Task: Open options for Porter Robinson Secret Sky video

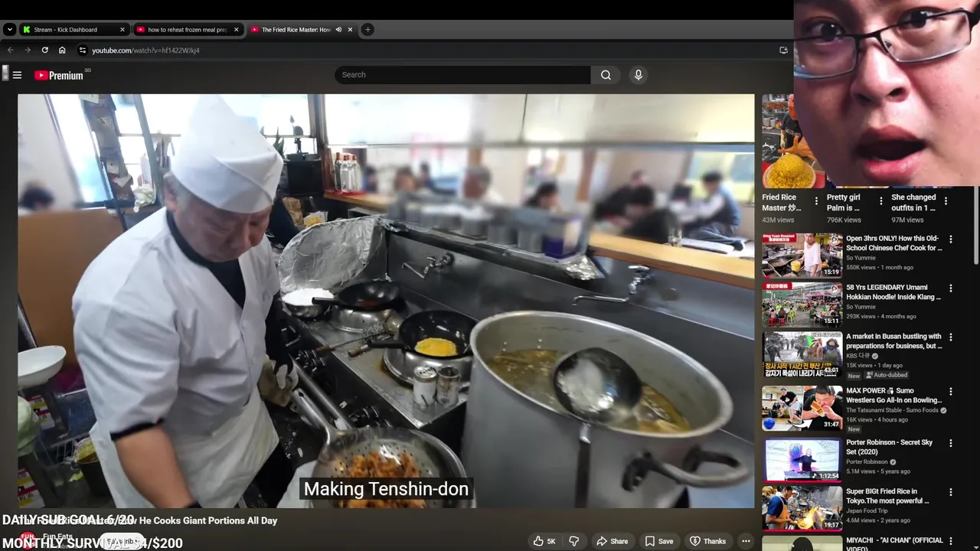Action: pyautogui.click(x=951, y=443)
